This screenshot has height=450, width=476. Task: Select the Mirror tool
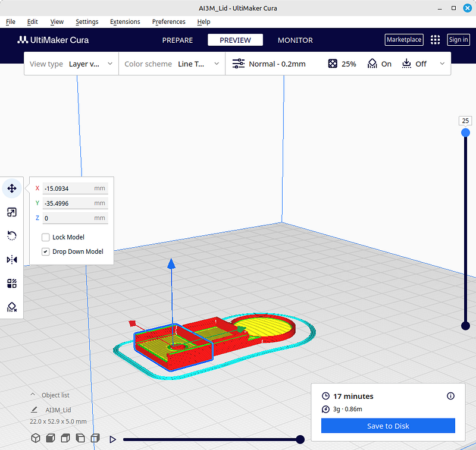(12, 260)
